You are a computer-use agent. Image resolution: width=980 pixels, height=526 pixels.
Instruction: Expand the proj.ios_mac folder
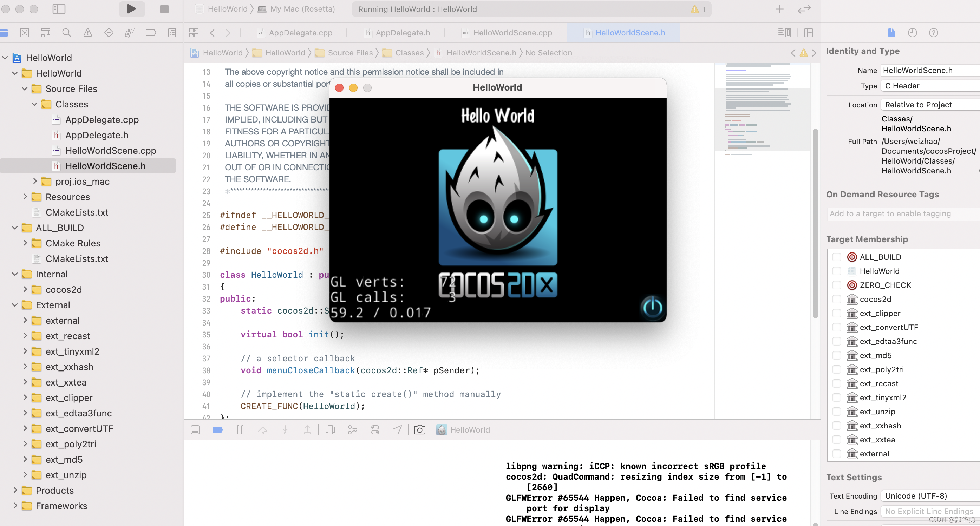pyautogui.click(x=35, y=182)
